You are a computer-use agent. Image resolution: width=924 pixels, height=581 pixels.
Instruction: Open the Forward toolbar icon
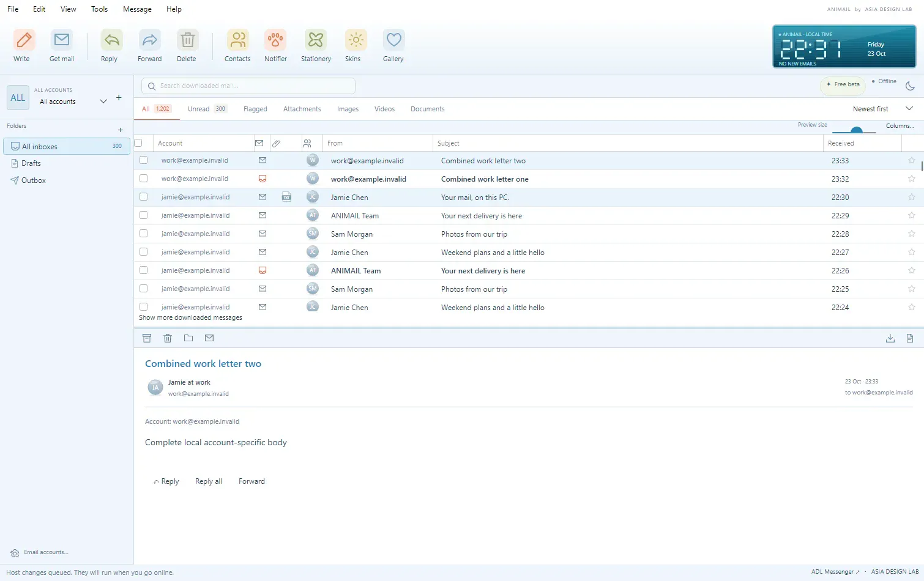(149, 40)
